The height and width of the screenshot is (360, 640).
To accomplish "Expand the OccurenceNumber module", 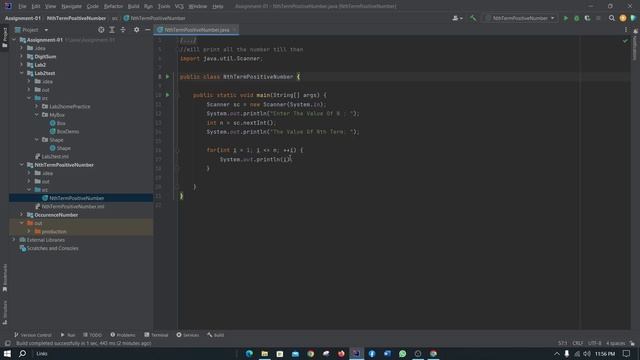I will (22, 215).
